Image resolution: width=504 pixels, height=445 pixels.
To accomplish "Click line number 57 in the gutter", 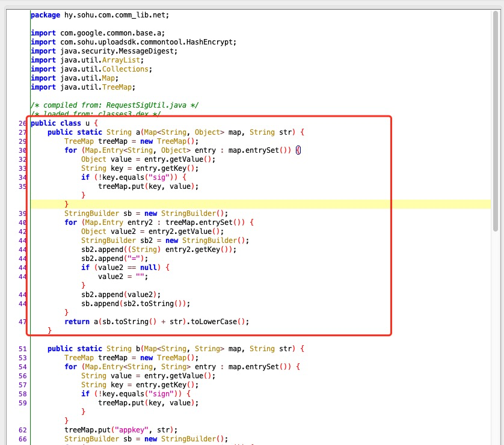I will tap(22, 385).
